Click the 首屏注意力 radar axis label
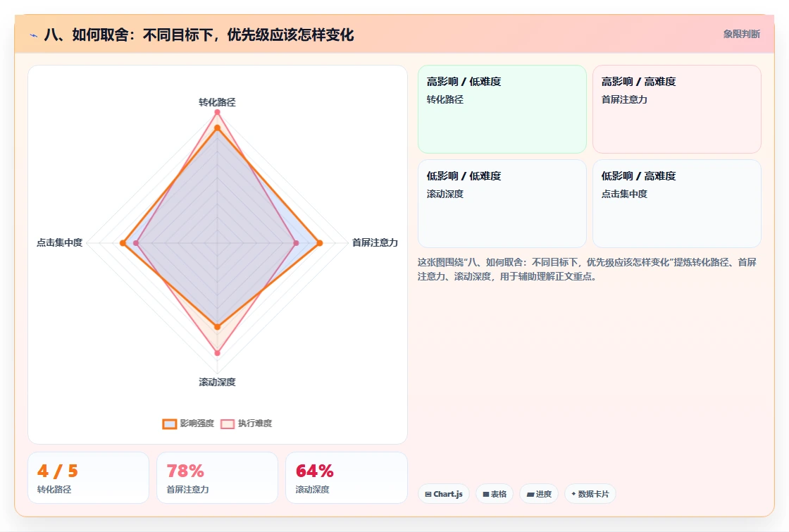The height and width of the screenshot is (532, 789). [375, 242]
